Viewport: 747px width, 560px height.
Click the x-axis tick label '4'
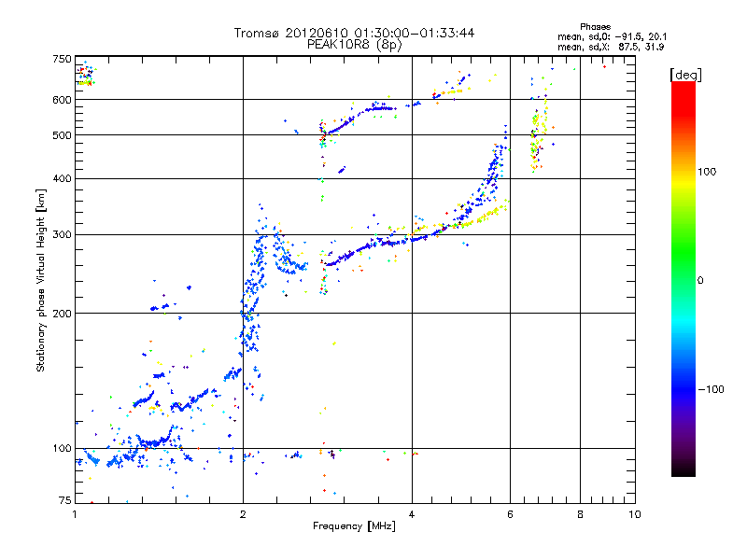point(412,514)
